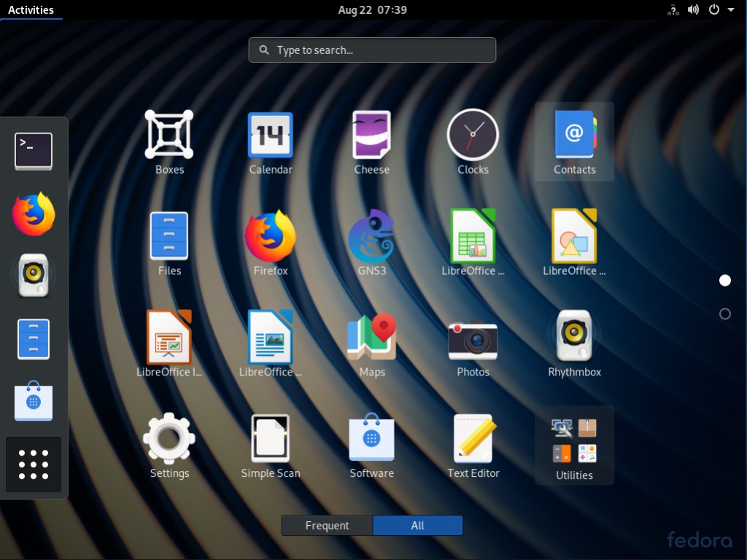This screenshot has width=747, height=560.
Task: Launch Firefox from the dock
Action: click(x=34, y=214)
